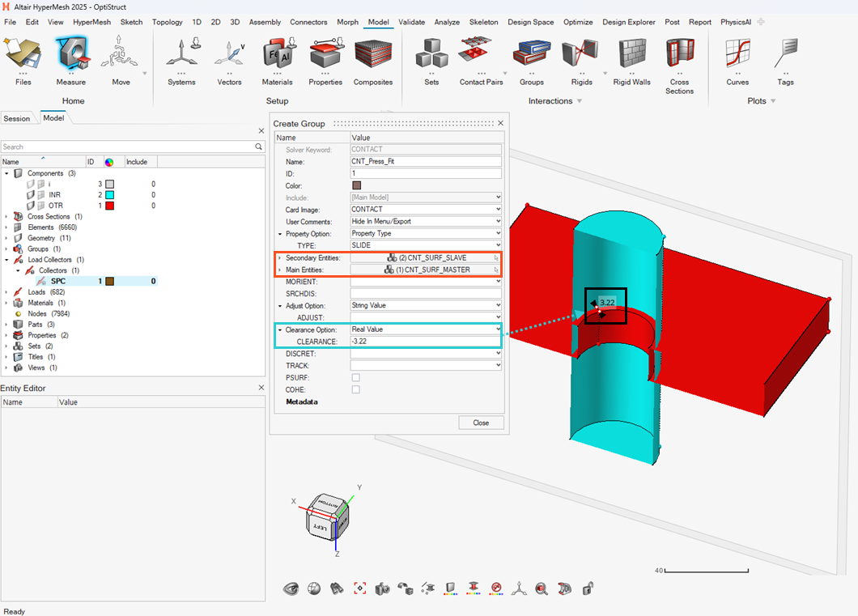Open the Optimize ribbon tab
This screenshot has width=858, height=616.
point(578,22)
